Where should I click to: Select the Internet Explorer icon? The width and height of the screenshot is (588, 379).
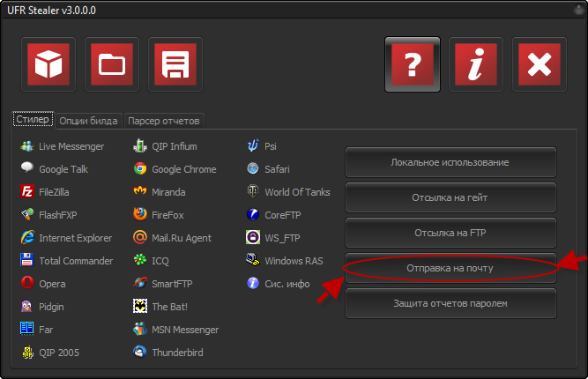(x=27, y=237)
